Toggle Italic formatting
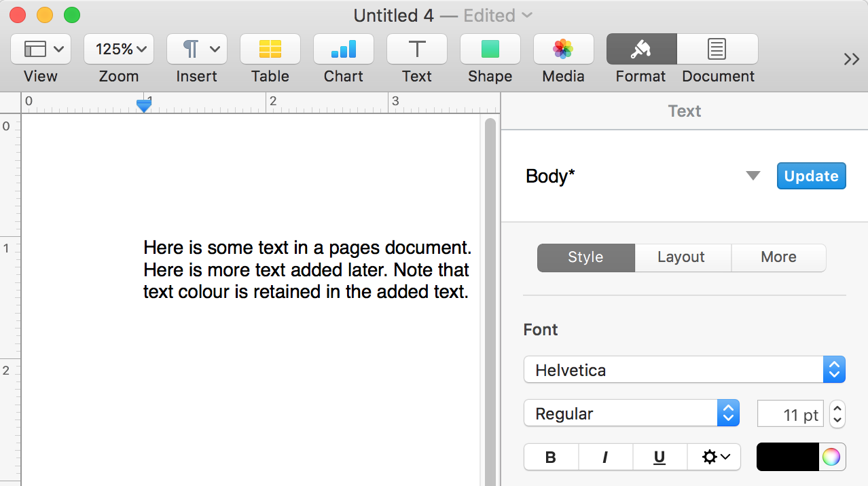868x486 pixels. (x=605, y=457)
